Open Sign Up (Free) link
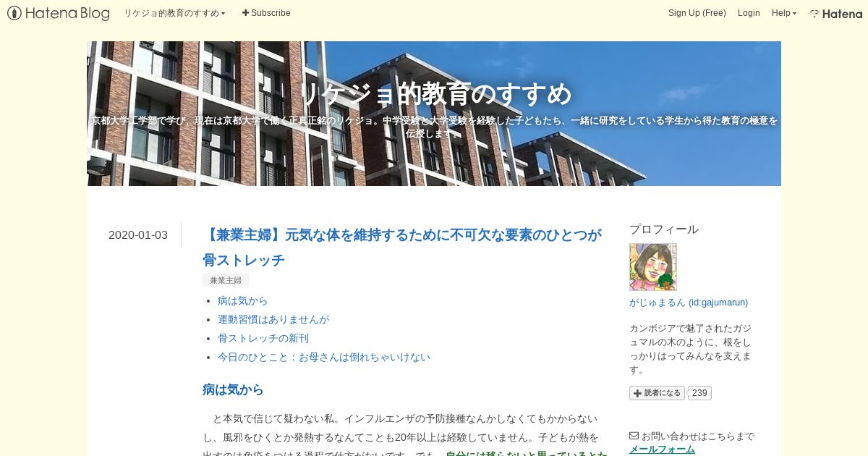This screenshot has height=456, width=868. click(x=697, y=13)
